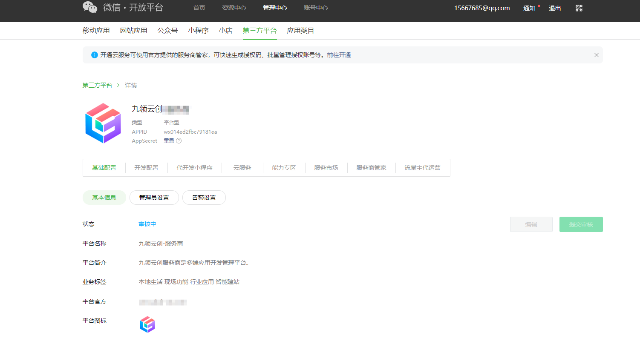Select the 第三方平台 tab
The image size is (640, 364).
pos(260,31)
